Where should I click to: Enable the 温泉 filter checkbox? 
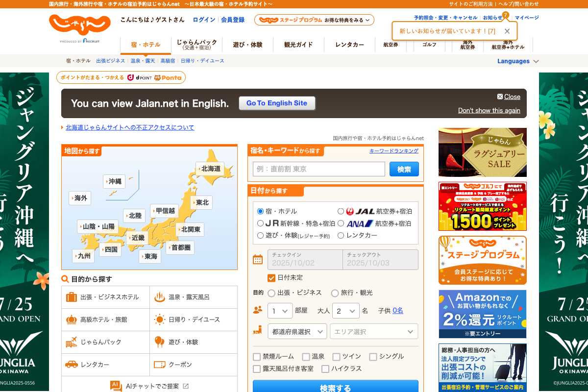pyautogui.click(x=306, y=357)
